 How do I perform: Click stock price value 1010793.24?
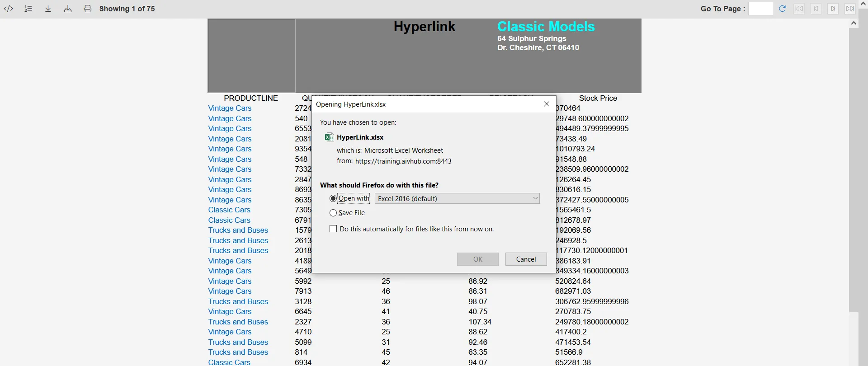(575, 149)
